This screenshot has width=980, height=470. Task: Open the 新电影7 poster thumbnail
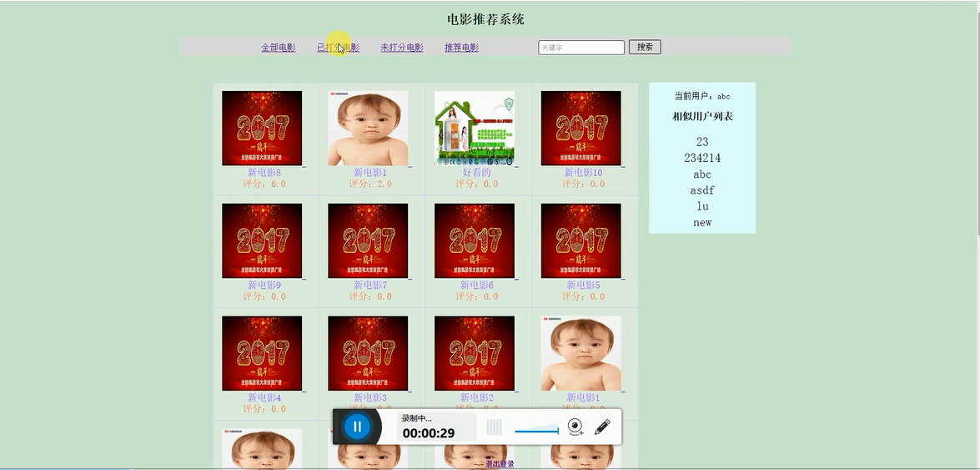[x=368, y=241]
